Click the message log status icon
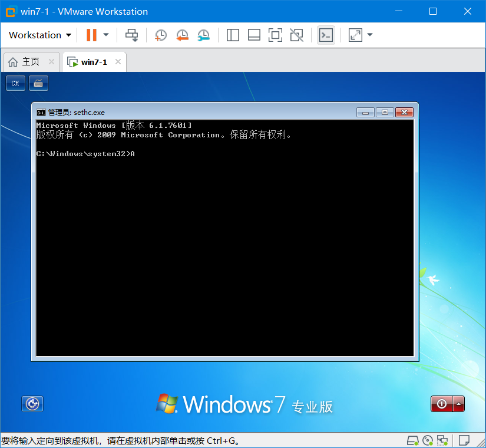Screen dimensions: 486x448 pyautogui.click(x=464, y=440)
